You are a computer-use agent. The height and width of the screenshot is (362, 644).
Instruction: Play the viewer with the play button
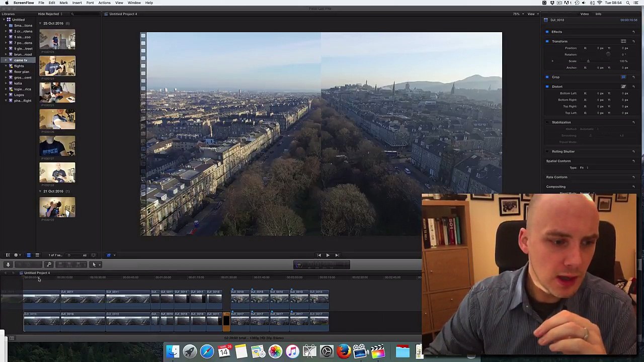coord(328,255)
